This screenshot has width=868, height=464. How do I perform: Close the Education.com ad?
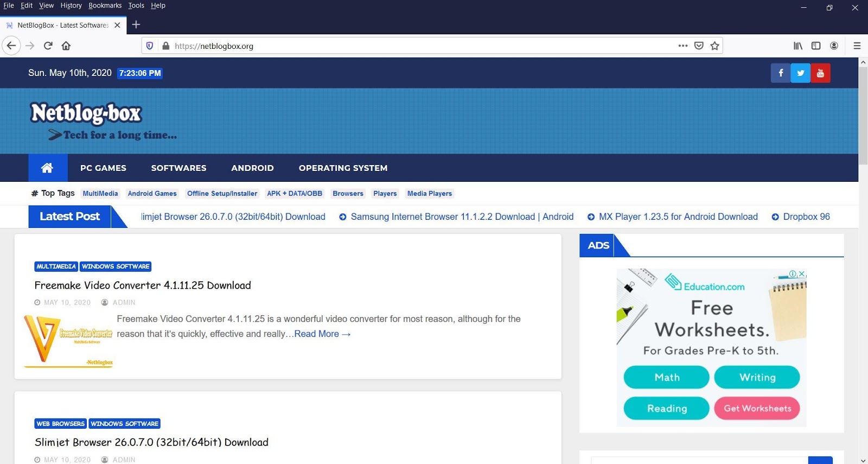(802, 274)
